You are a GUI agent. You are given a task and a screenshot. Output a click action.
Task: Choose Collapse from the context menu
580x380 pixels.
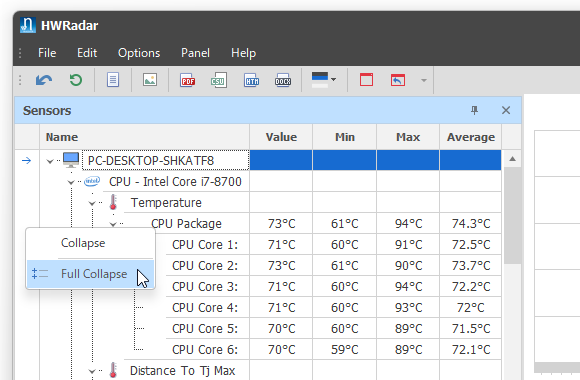(x=90, y=243)
